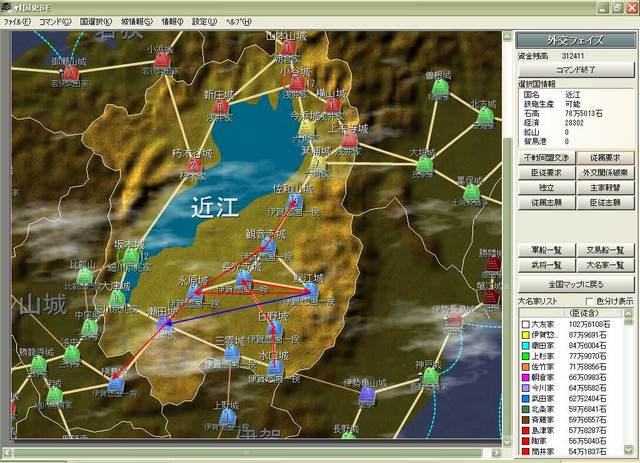Select the 瀬田城 castle icon
Image resolution: width=640 pixels, height=463 pixels.
point(164,325)
